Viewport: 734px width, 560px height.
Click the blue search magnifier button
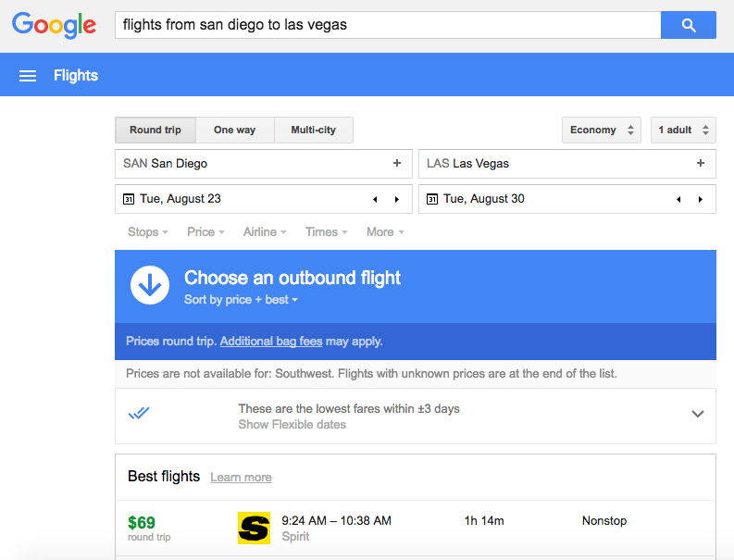(x=688, y=25)
